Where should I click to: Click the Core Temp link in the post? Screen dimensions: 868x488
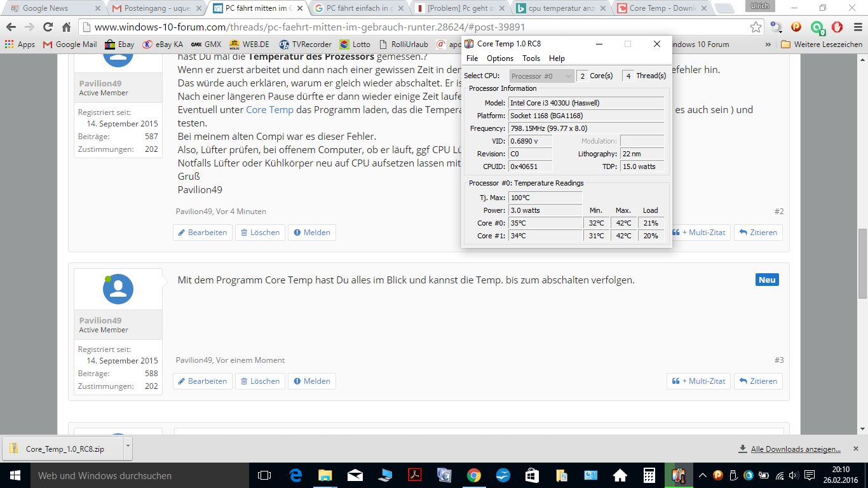tap(269, 109)
